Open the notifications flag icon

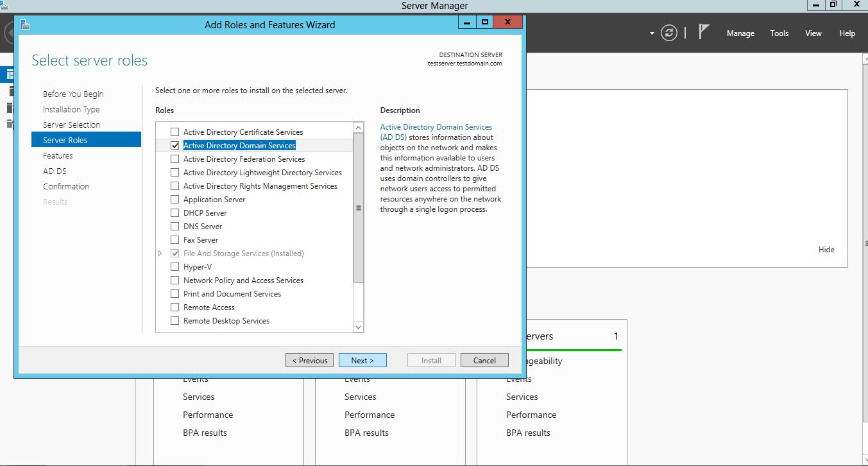(704, 32)
